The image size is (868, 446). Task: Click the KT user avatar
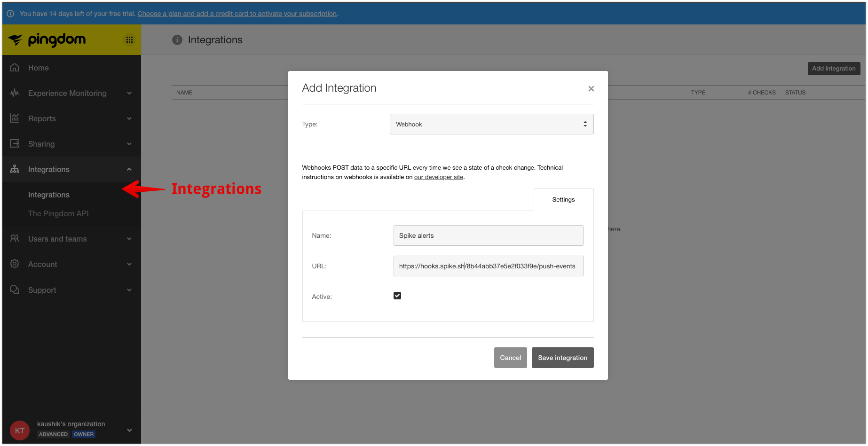click(x=20, y=430)
